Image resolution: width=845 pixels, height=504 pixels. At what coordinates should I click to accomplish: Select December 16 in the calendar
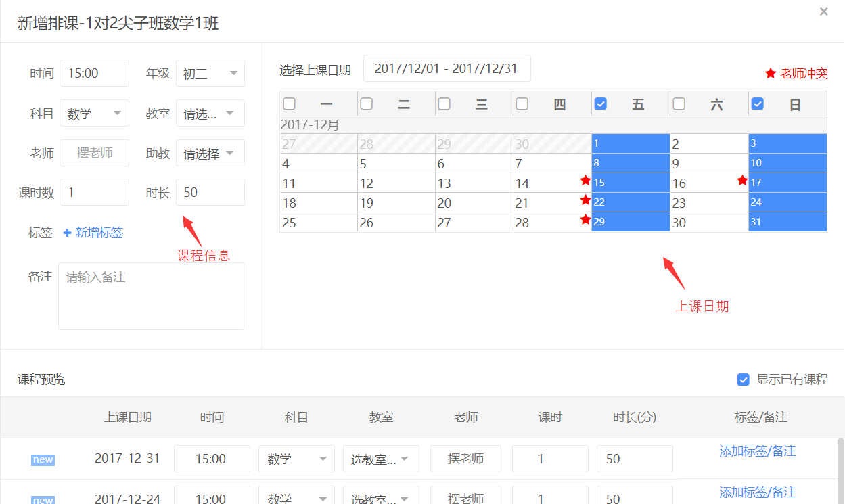coord(709,183)
